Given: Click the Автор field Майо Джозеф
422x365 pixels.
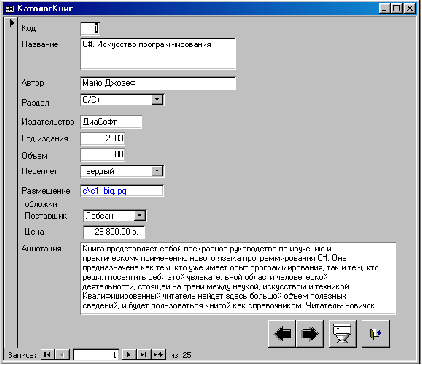Looking at the screenshot, I should click(x=158, y=83).
